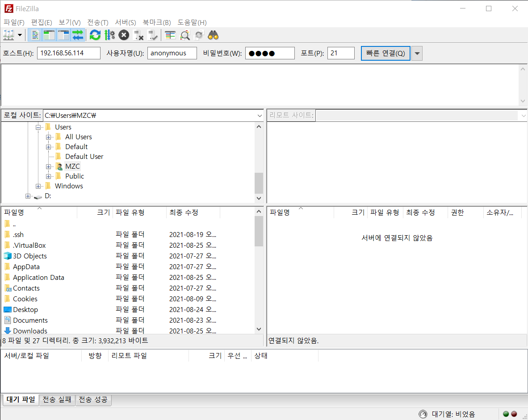Collapse the Users tree folder

(x=38, y=127)
